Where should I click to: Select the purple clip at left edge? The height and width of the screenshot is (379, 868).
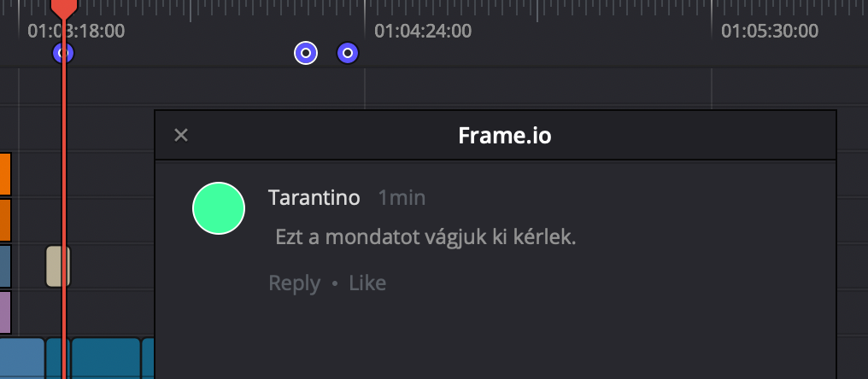(x=5, y=312)
